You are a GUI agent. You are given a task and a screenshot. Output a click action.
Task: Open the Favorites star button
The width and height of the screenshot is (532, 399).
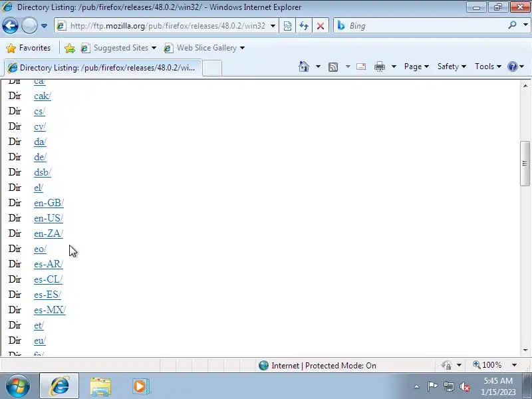tap(29, 48)
